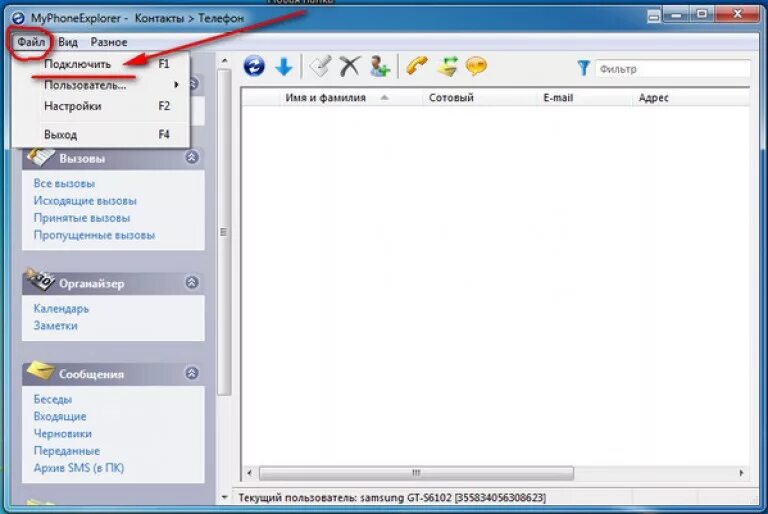Open the Черновики link
Viewport: 768px width, 514px height.
63,434
